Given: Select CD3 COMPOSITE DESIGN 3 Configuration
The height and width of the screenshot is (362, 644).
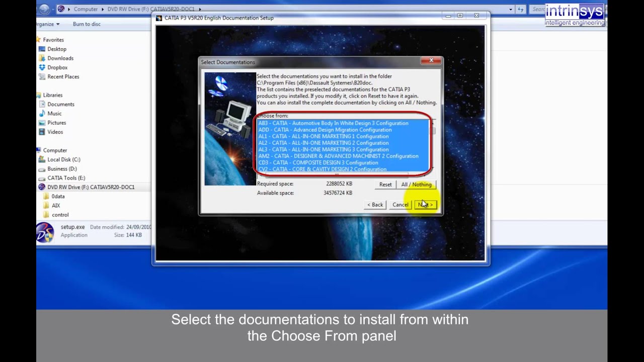Looking at the screenshot, I should point(344,162).
